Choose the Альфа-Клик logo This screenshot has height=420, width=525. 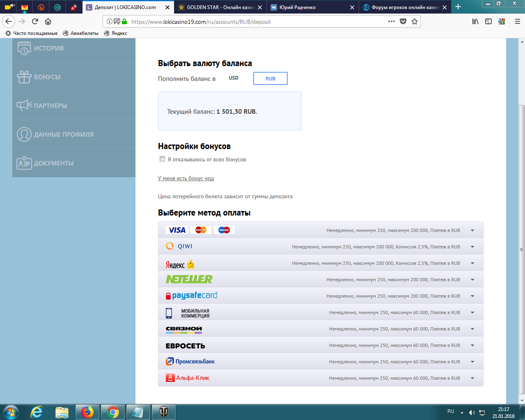tap(187, 378)
